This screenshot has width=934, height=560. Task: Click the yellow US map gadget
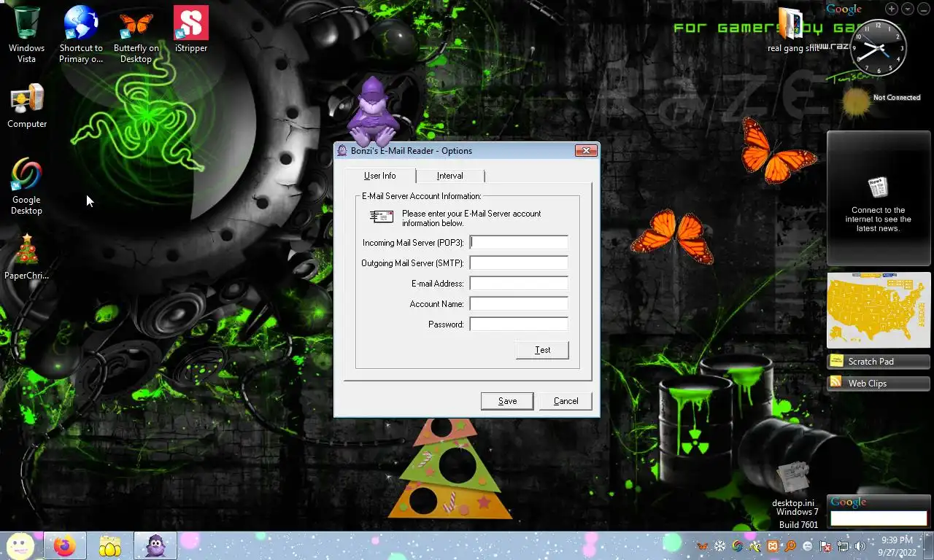click(x=879, y=311)
